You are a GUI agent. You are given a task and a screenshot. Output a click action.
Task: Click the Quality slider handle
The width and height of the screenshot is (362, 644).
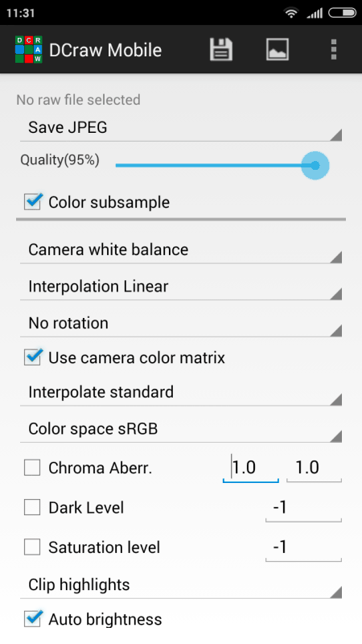click(315, 166)
